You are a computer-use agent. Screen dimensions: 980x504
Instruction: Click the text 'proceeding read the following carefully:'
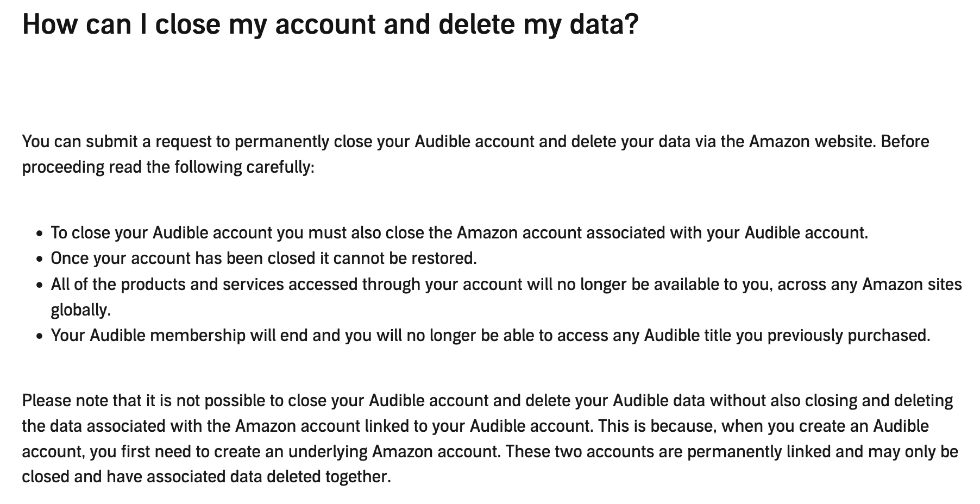tap(168, 167)
